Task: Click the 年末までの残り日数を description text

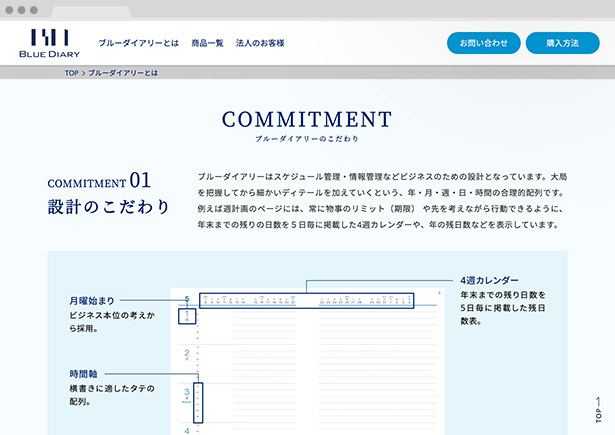Action: pos(503,308)
